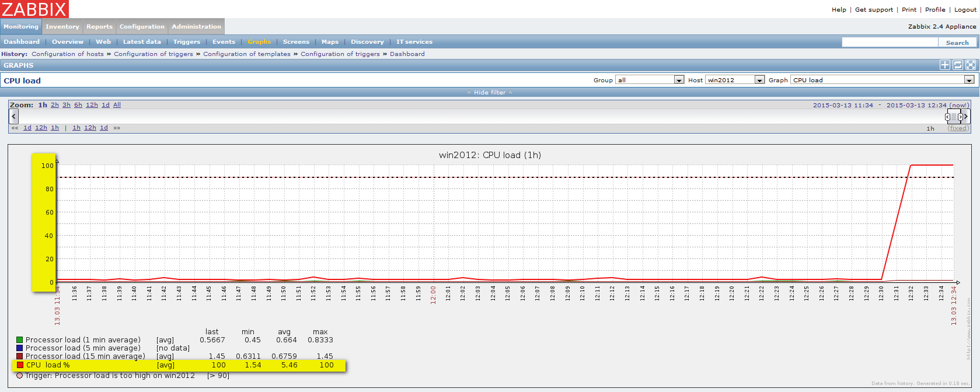Click the left resize handle of the time slider
This screenshot has width=980, height=392.
tap(947, 117)
